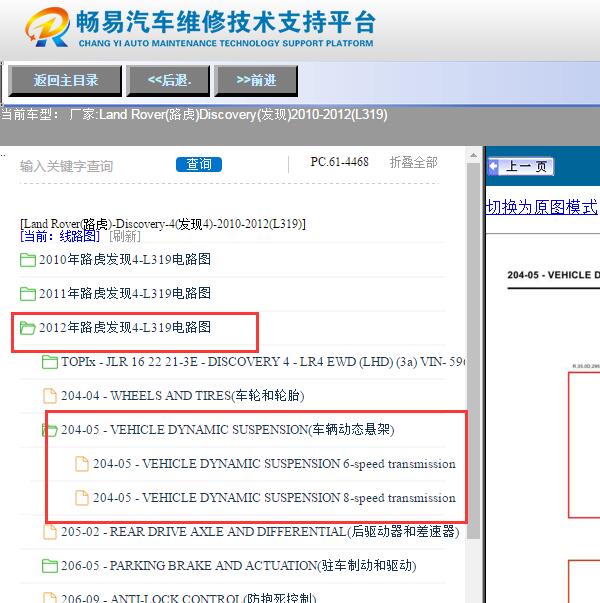Viewport: 600px width, 603px height.
Task: Go forward with >>前进 button
Action: pos(256,81)
